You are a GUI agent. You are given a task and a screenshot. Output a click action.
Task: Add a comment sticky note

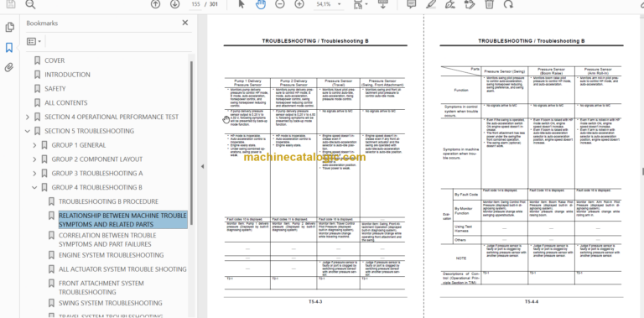411,4
